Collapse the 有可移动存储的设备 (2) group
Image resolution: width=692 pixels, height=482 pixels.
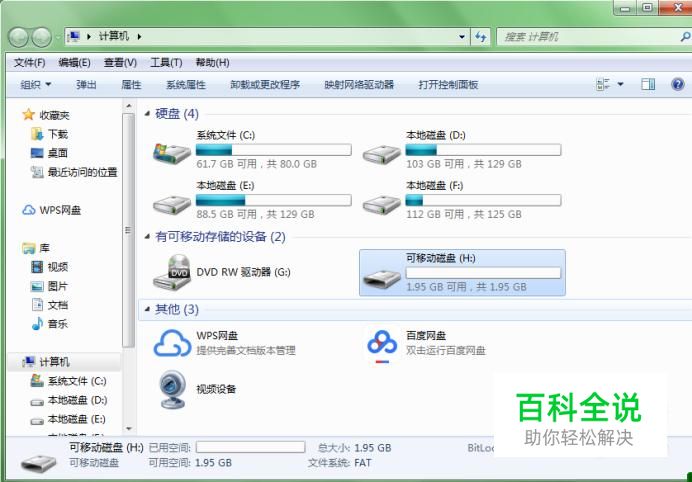[x=147, y=237]
